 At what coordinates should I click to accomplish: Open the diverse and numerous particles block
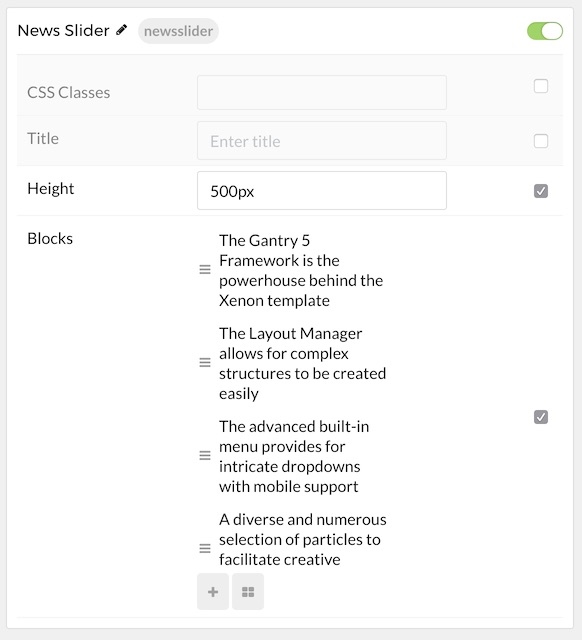tap(302, 539)
